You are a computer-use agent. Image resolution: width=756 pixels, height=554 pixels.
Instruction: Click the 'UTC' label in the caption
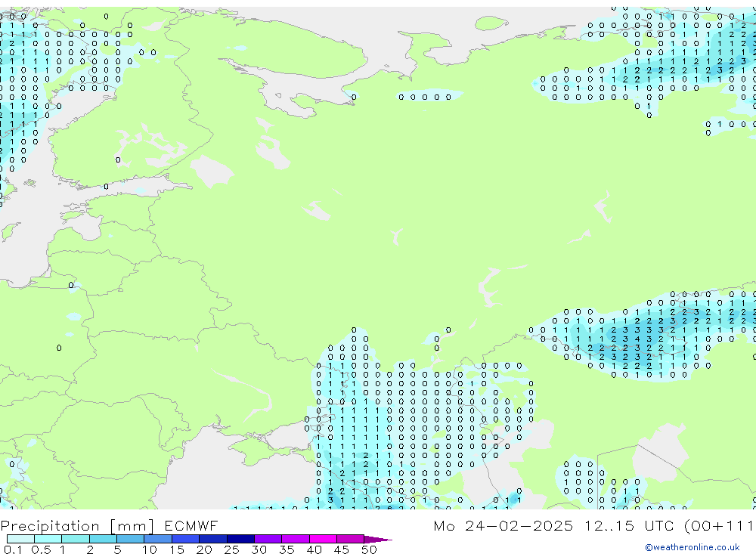pyautogui.click(x=658, y=525)
